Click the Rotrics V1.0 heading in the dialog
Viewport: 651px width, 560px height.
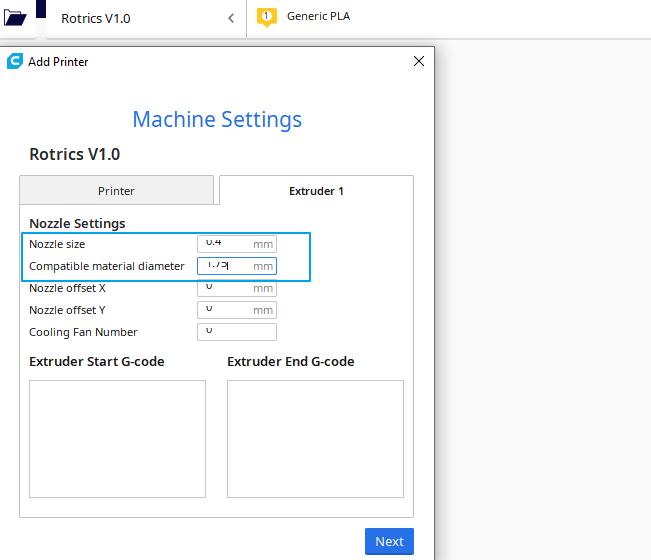click(75, 154)
